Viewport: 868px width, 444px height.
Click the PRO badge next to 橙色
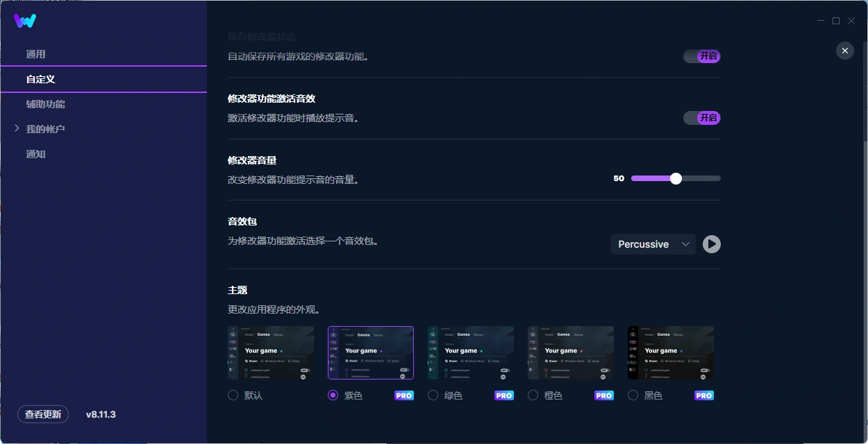604,395
